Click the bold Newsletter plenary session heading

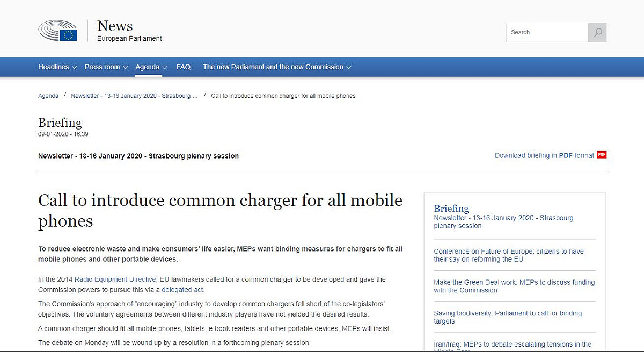[138, 156]
